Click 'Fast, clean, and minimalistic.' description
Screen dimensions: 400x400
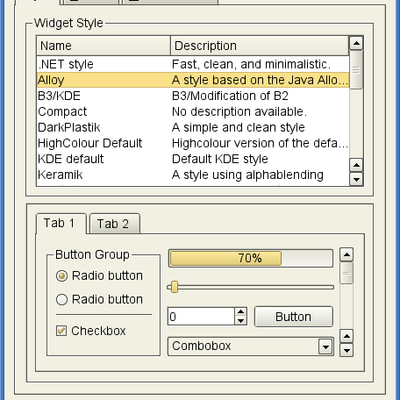pos(251,64)
